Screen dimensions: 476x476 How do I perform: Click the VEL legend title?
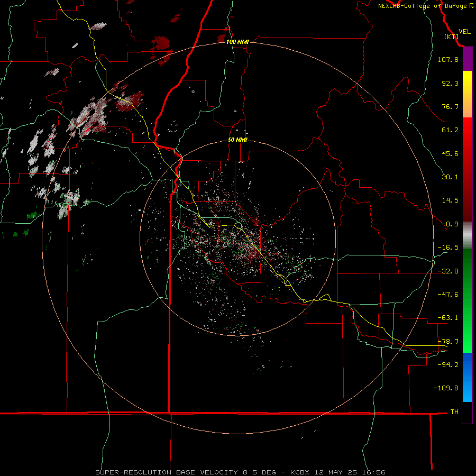464,31
